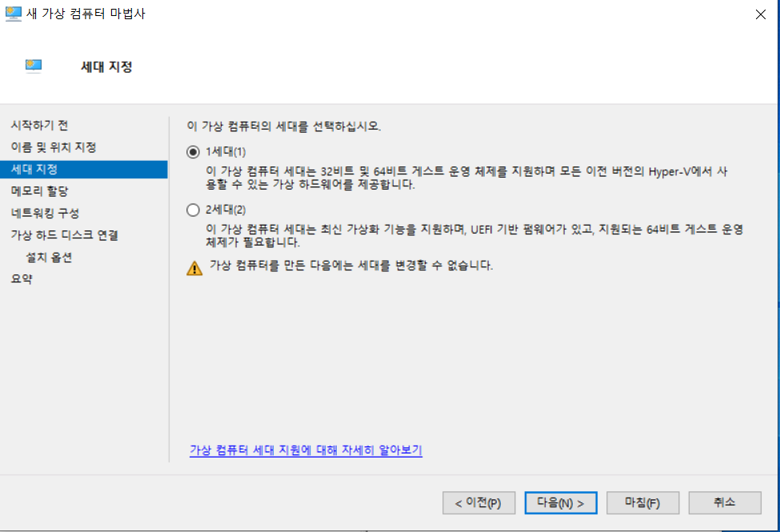Click the < 이전(P) button
Viewport: 780px width, 532px height.
pos(478,503)
